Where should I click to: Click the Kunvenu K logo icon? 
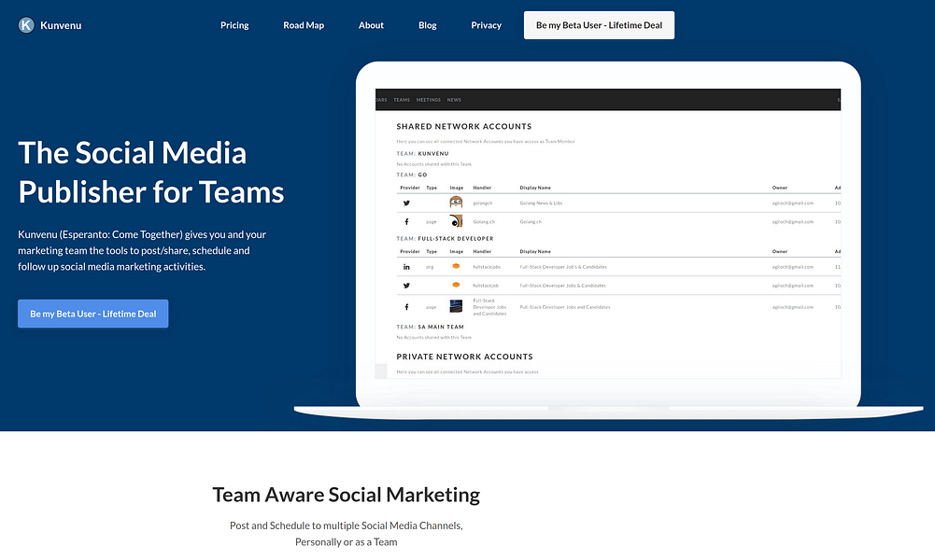click(x=26, y=25)
